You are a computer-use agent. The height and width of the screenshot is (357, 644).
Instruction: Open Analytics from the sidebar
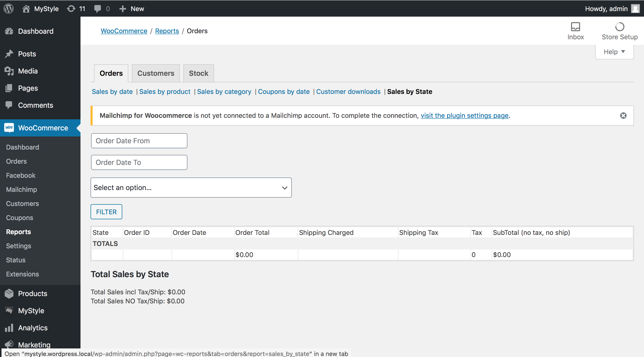[33, 328]
